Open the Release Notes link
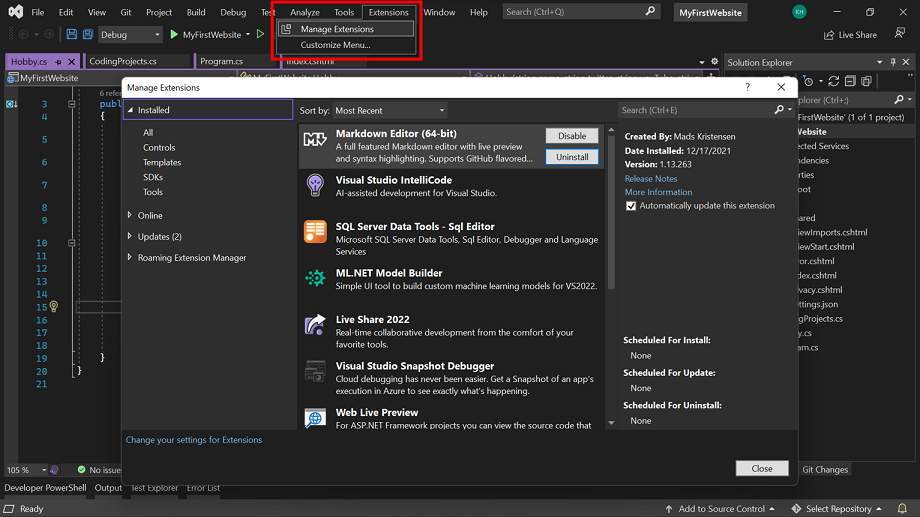 coord(651,178)
